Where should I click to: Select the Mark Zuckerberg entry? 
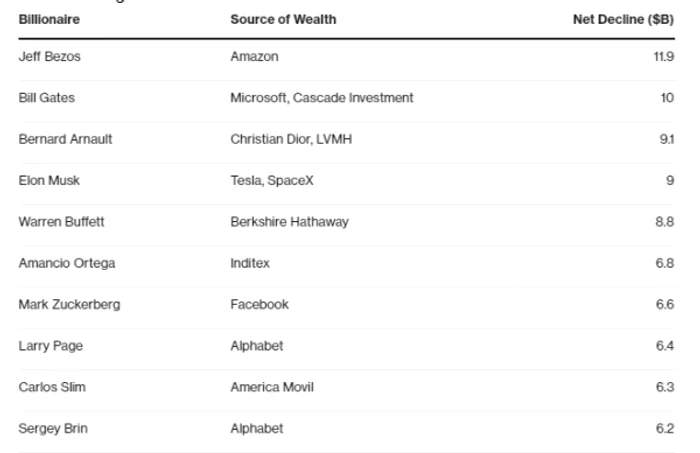click(69, 304)
